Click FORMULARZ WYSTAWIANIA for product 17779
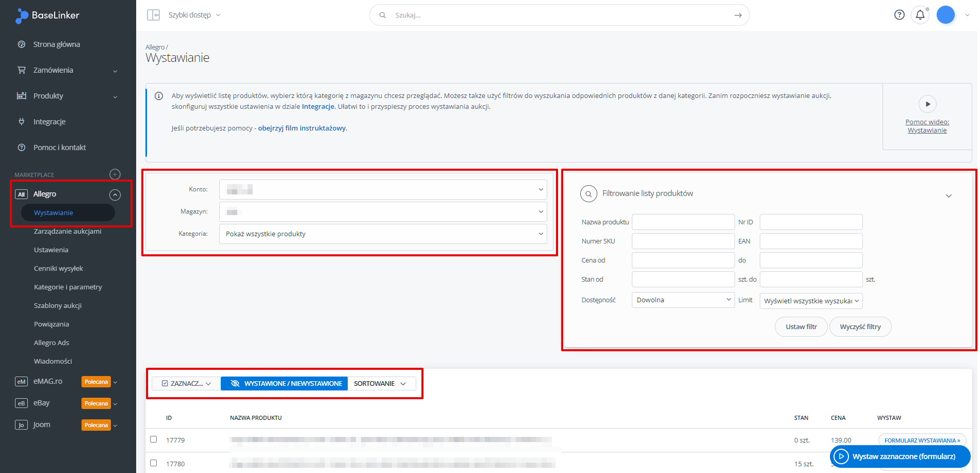The height and width of the screenshot is (473, 980). (x=922, y=441)
